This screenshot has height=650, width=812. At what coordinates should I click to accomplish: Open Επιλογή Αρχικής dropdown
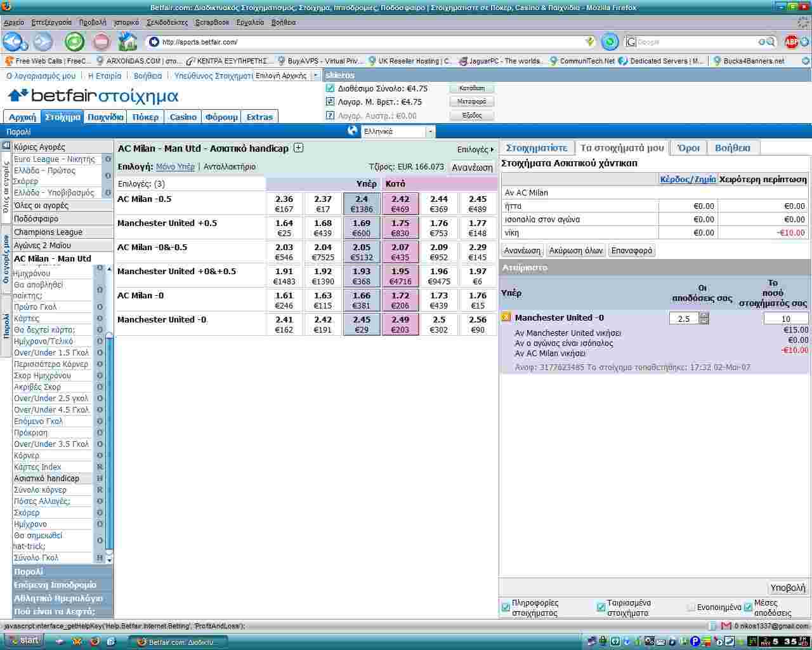tap(287, 76)
